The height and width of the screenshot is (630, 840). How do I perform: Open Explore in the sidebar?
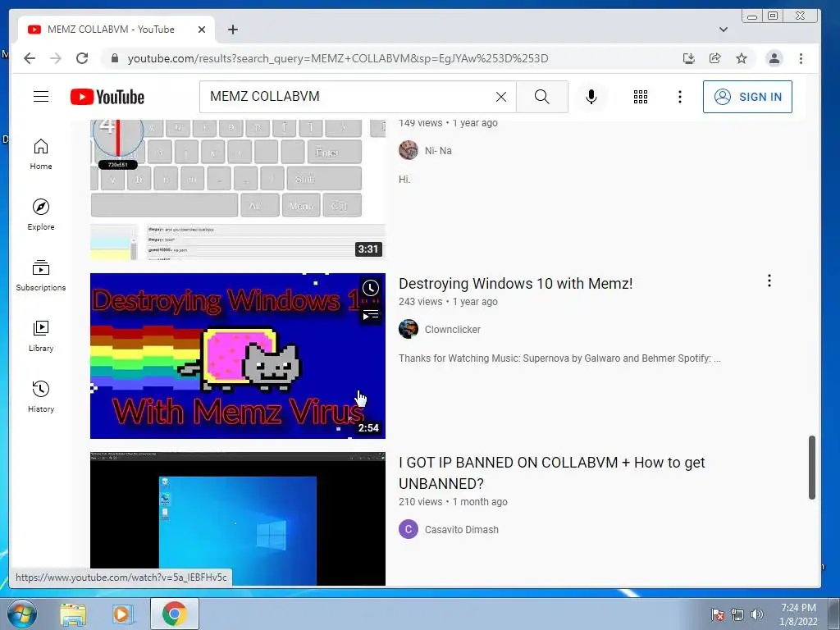tap(41, 215)
